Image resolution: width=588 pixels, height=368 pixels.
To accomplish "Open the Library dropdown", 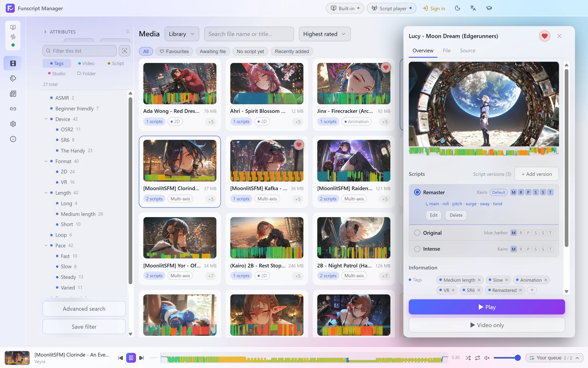I will pyautogui.click(x=182, y=34).
